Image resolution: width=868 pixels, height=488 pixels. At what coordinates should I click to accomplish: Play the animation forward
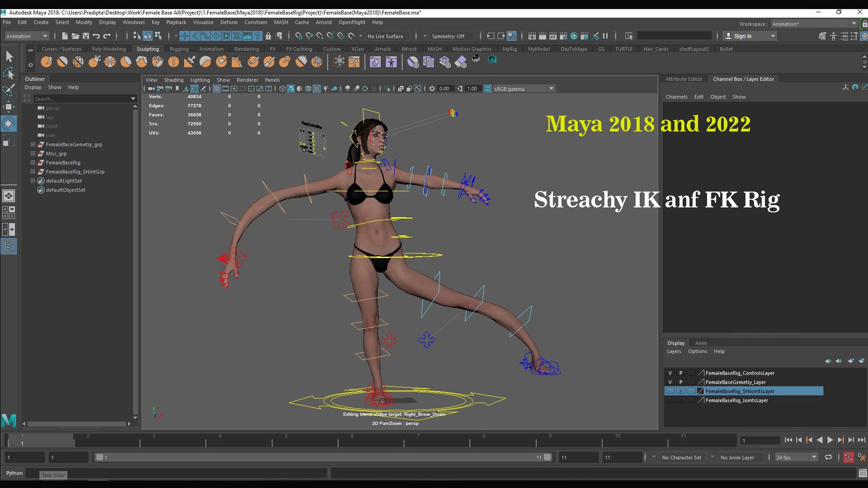830,440
